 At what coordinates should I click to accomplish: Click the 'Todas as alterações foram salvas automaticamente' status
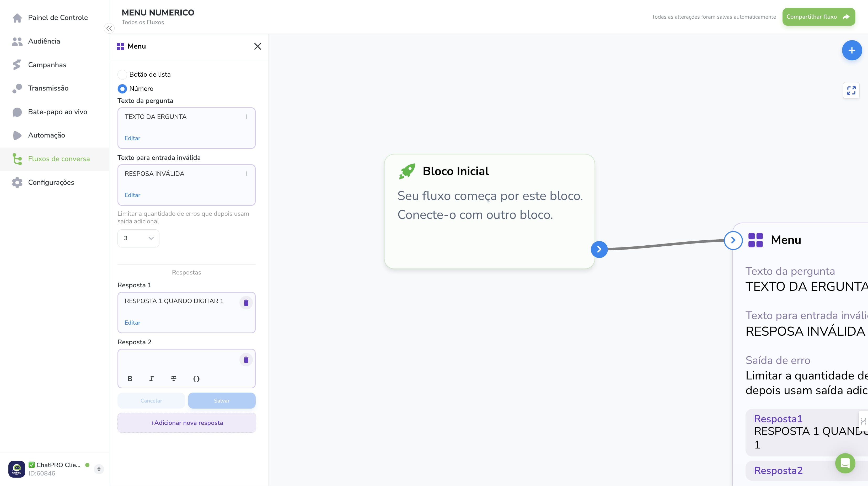coord(714,17)
